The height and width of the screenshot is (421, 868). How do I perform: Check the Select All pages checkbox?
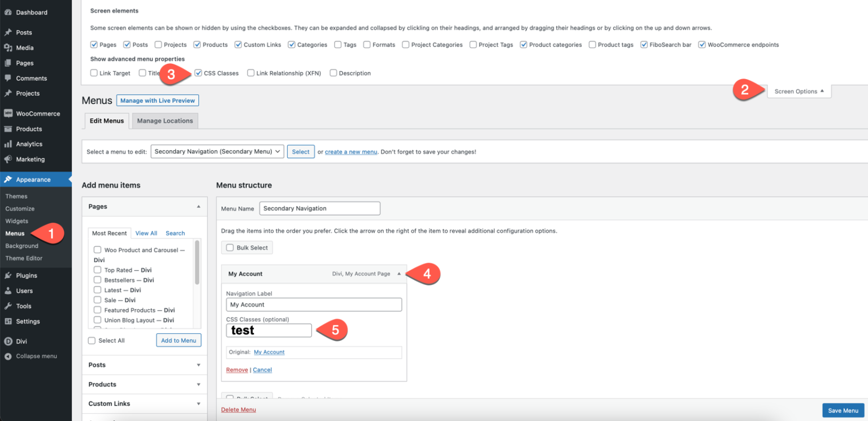pos(92,341)
